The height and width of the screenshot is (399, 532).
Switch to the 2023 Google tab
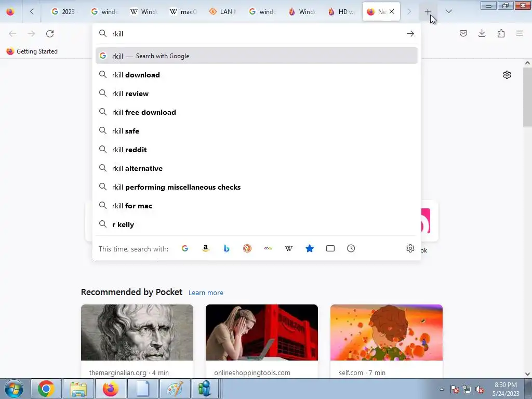[x=63, y=12]
